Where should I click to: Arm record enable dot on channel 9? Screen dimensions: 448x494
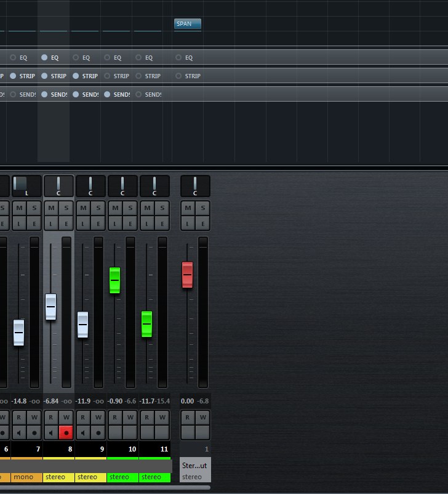(x=98, y=432)
